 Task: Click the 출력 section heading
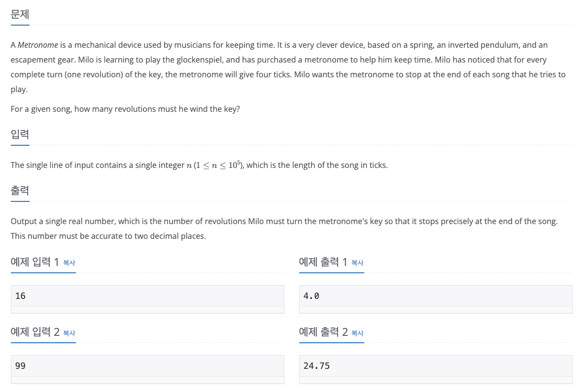pos(20,191)
